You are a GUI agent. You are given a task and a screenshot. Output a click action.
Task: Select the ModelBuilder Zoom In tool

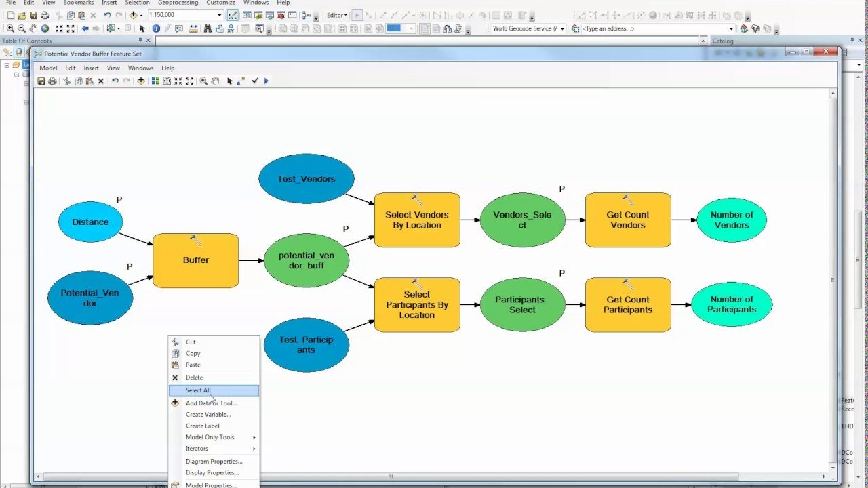click(203, 81)
